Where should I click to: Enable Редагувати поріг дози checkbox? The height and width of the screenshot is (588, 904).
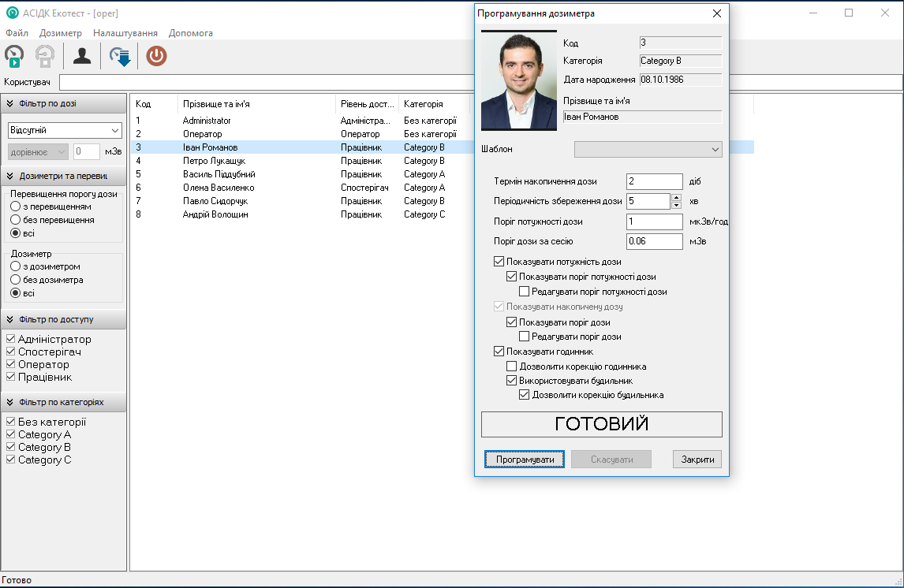[524, 337]
